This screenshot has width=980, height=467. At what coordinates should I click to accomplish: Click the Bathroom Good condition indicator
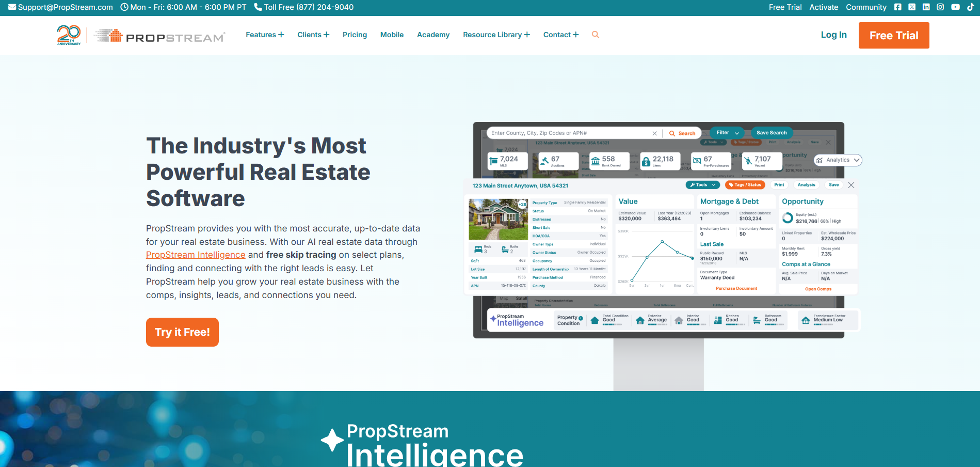click(768, 320)
